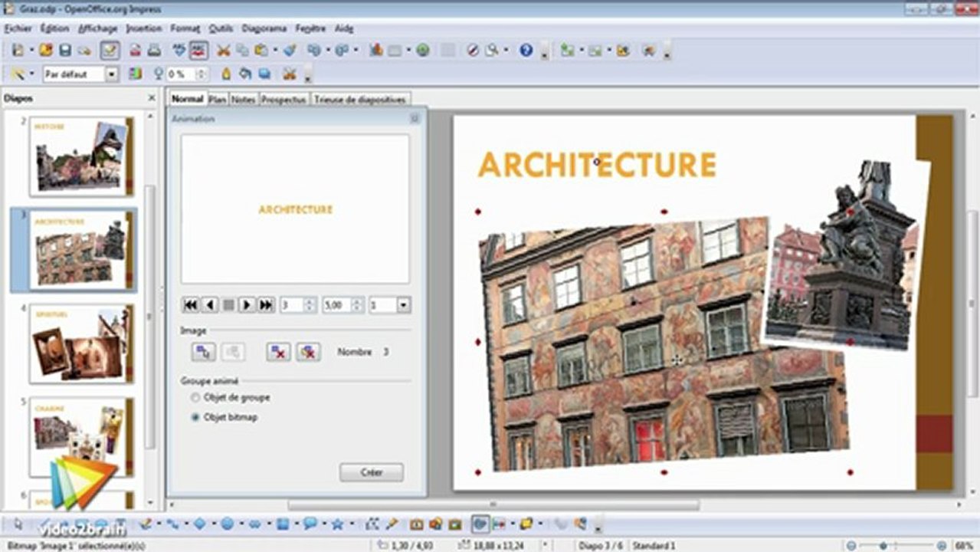980x552 pixels.
Task: Close the Diapos panel
Action: tap(151, 99)
